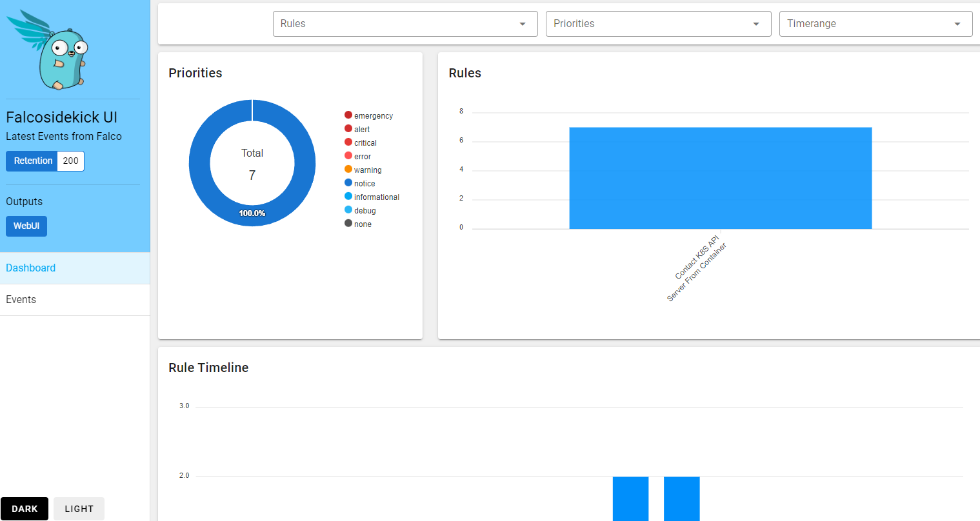Click the informational legend label
This screenshot has width=980, height=521.
tap(377, 197)
